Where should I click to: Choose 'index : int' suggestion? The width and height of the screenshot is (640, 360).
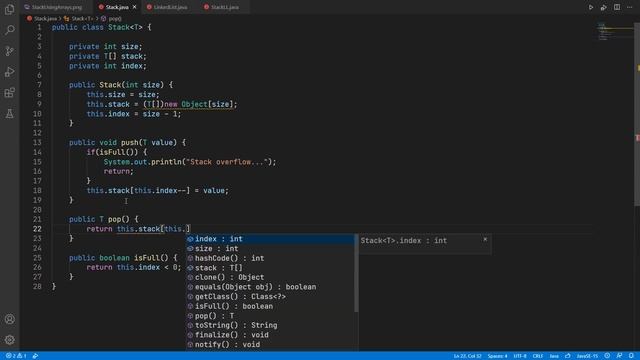click(x=271, y=239)
